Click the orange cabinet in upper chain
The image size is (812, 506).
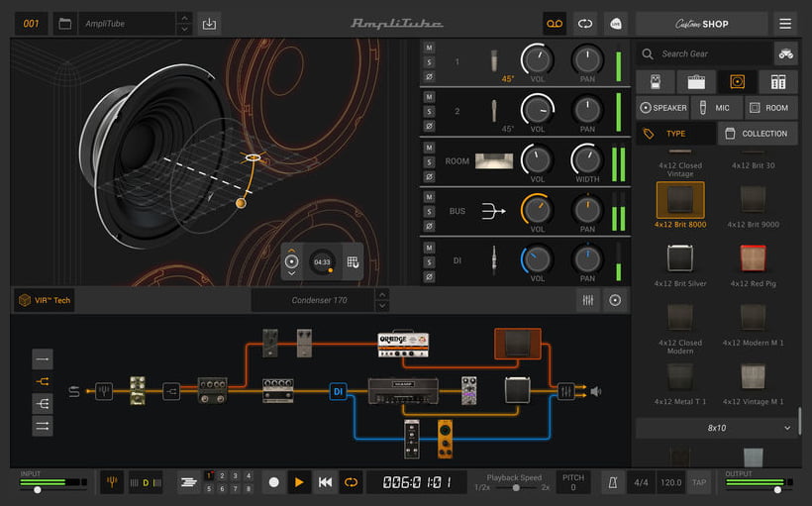517,344
